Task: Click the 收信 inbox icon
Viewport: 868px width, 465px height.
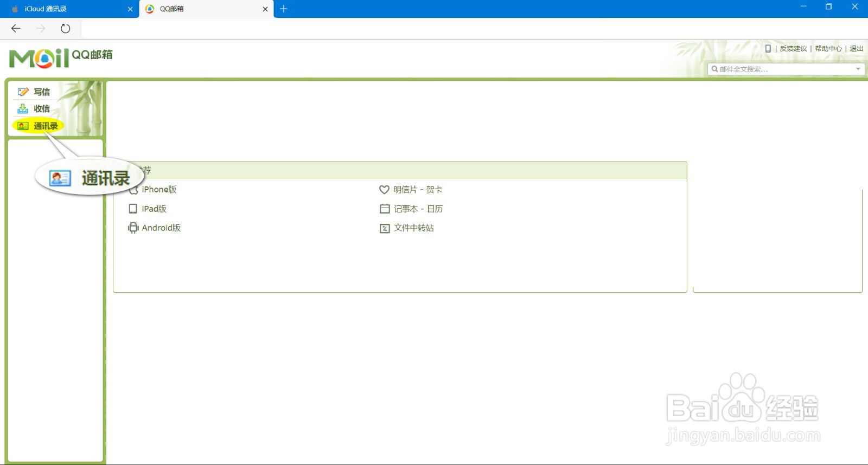Action: click(x=23, y=108)
